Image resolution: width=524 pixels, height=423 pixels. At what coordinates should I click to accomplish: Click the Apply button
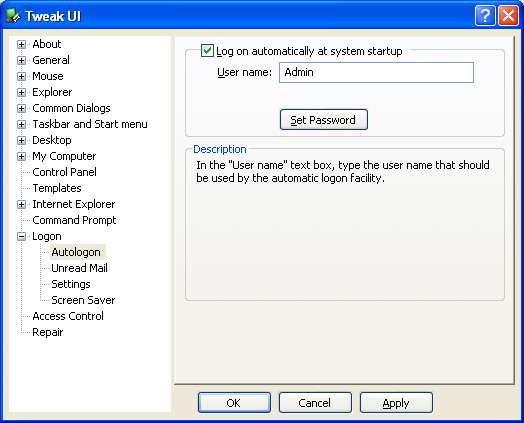coord(396,403)
